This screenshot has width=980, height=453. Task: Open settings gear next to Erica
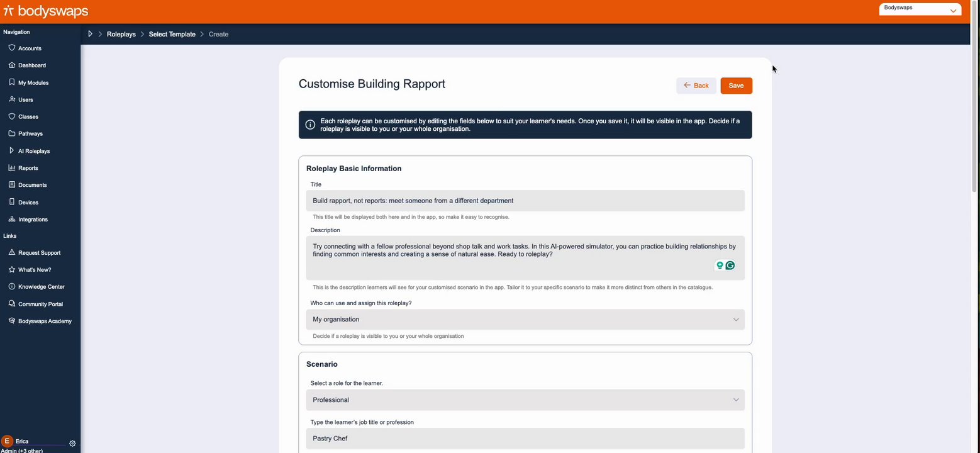[x=72, y=444]
